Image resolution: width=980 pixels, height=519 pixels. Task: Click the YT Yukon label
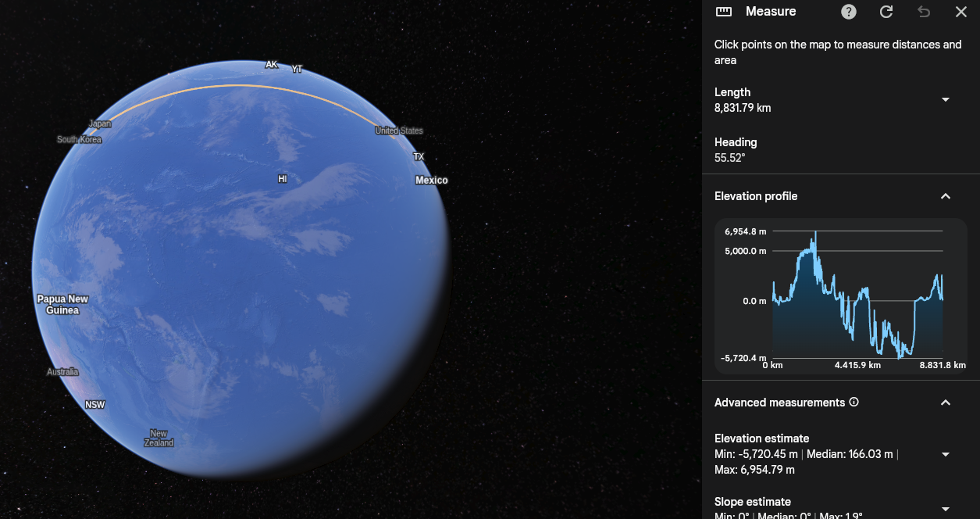pos(297,70)
